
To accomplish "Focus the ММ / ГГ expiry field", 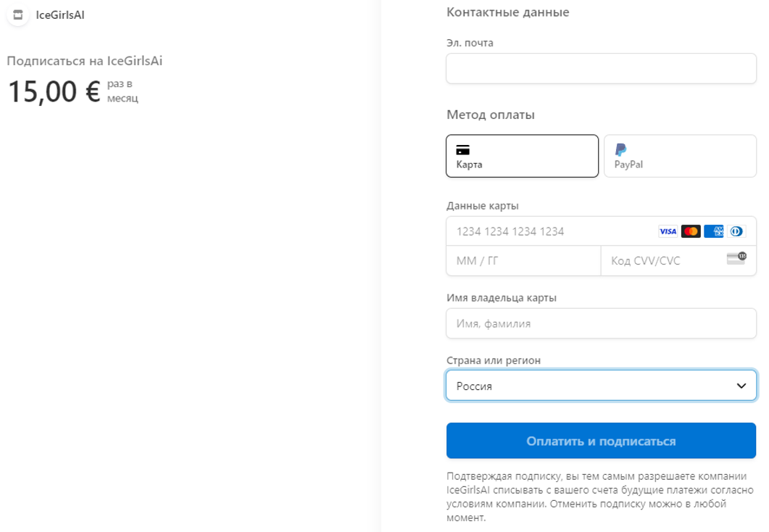I will point(523,261).
